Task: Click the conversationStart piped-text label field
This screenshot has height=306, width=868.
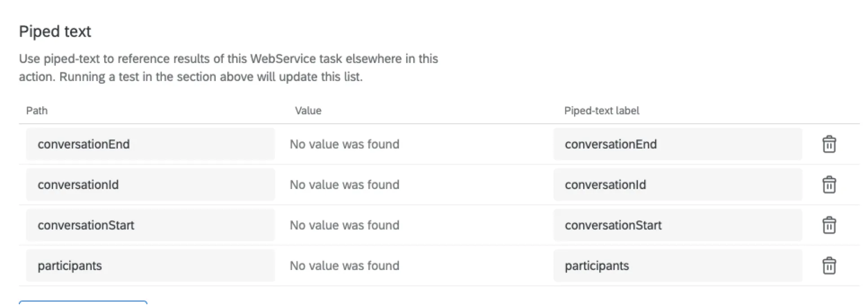Action: point(678,225)
